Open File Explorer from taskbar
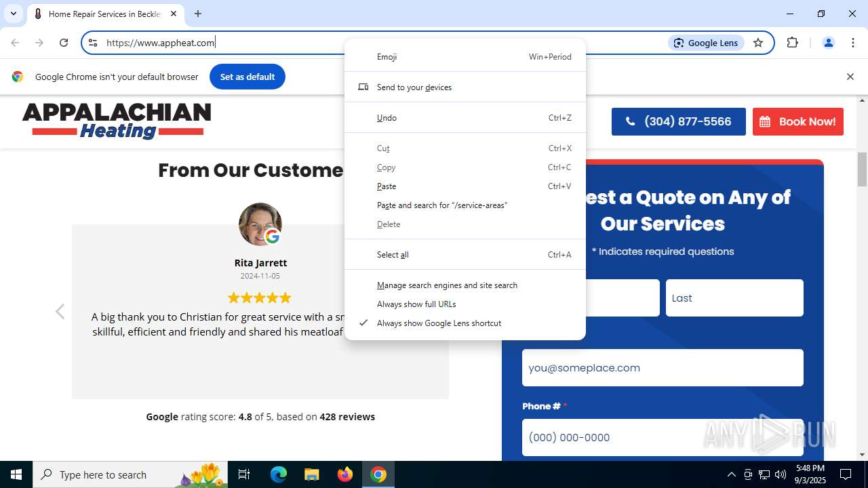The height and width of the screenshot is (488, 868). click(x=311, y=474)
